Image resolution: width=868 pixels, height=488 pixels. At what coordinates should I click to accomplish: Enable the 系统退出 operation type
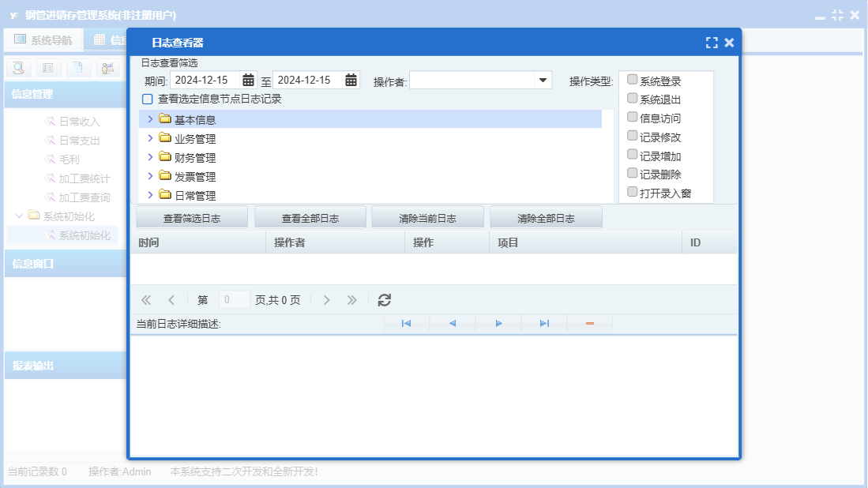pos(632,99)
